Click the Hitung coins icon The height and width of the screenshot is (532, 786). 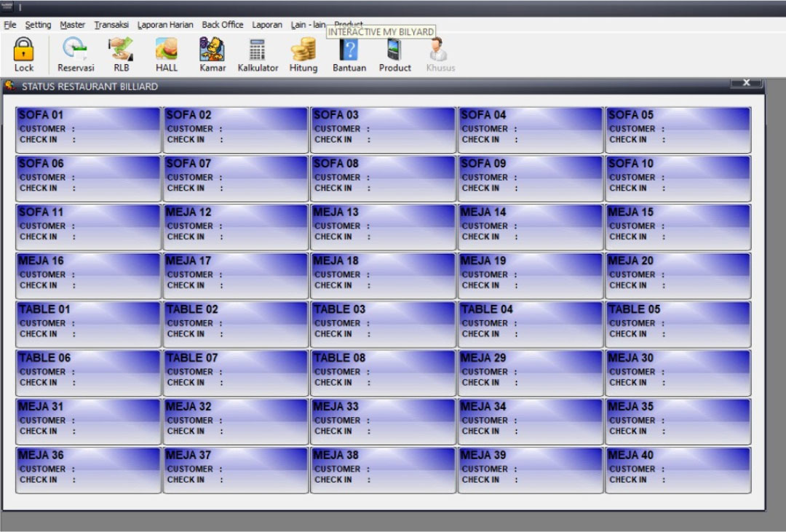[303, 50]
